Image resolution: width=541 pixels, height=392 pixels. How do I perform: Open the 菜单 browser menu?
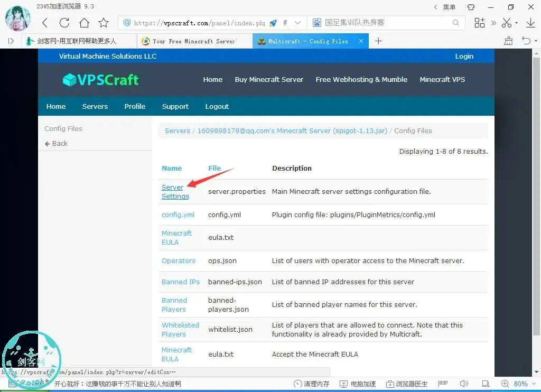pyautogui.click(x=449, y=7)
